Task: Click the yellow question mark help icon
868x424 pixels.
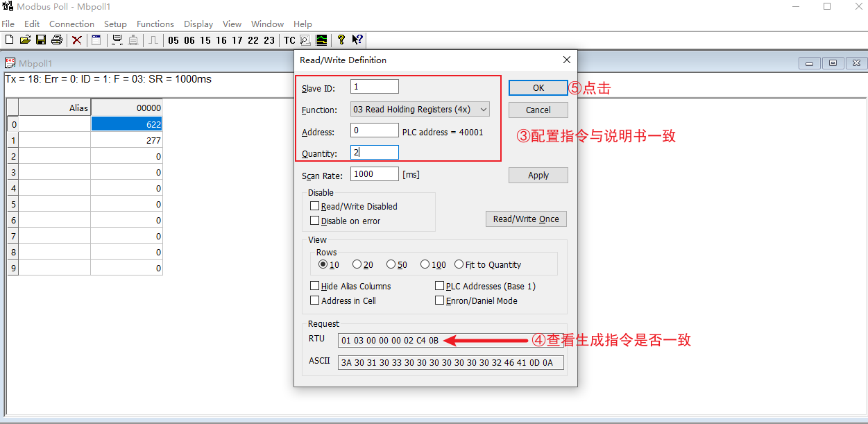Action: (341, 40)
